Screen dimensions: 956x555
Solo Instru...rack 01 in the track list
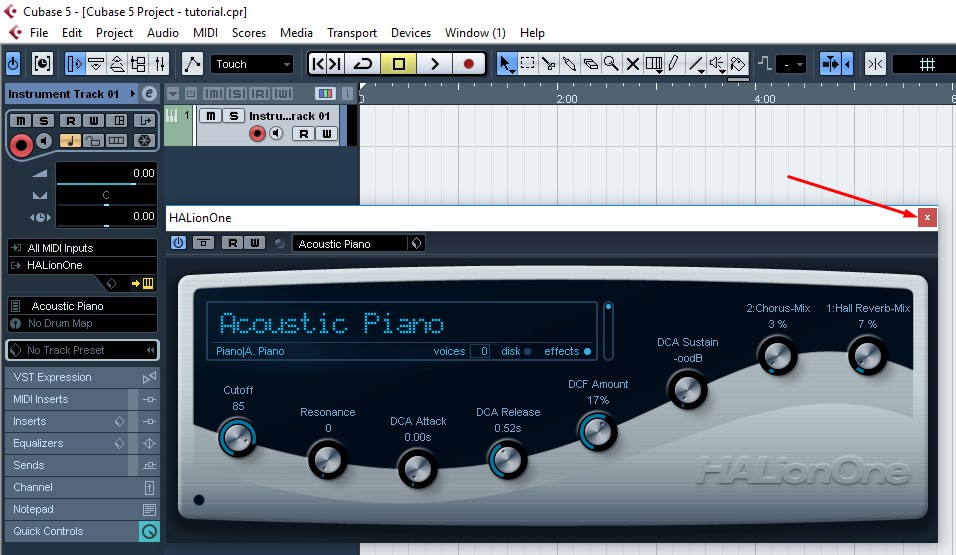coord(234,115)
